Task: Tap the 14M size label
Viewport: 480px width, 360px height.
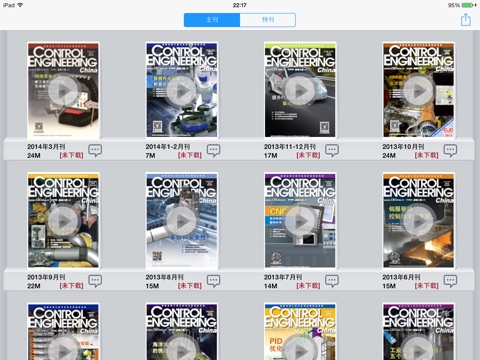Action: click(x=270, y=286)
